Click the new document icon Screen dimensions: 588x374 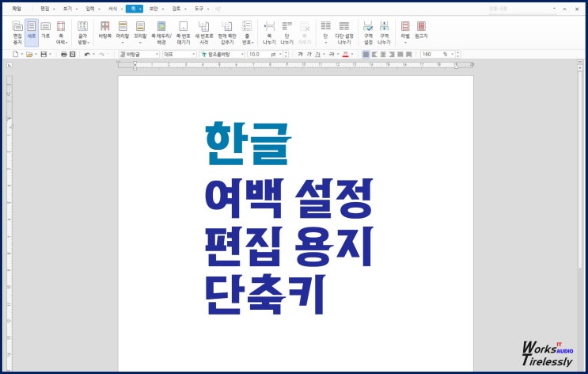pos(15,54)
